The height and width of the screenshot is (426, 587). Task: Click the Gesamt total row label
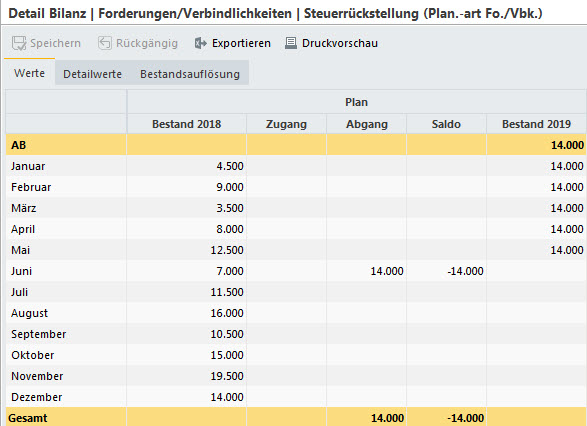[28, 418]
